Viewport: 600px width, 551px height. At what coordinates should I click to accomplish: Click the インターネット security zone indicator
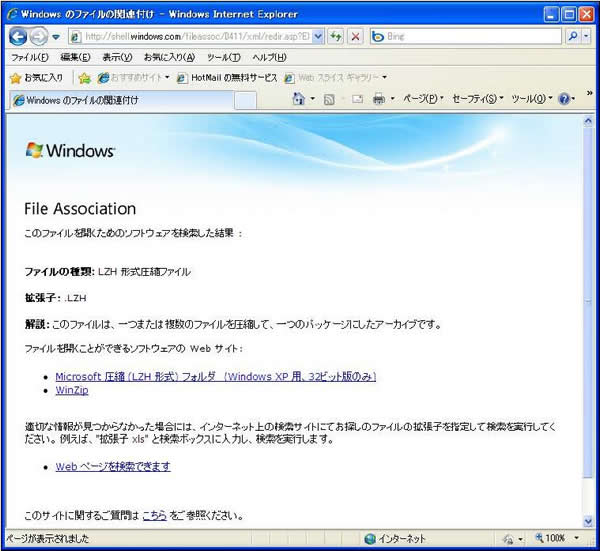click(x=395, y=539)
